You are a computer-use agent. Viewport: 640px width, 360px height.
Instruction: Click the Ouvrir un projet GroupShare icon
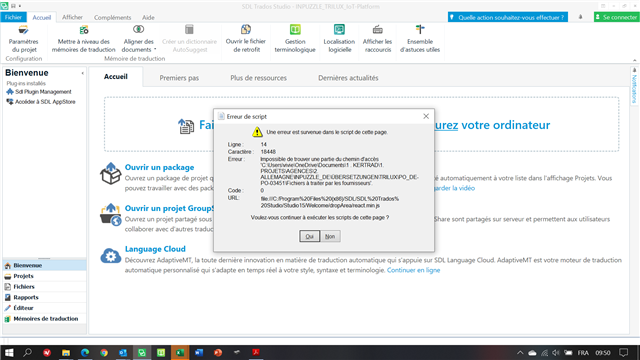[x=111, y=215]
